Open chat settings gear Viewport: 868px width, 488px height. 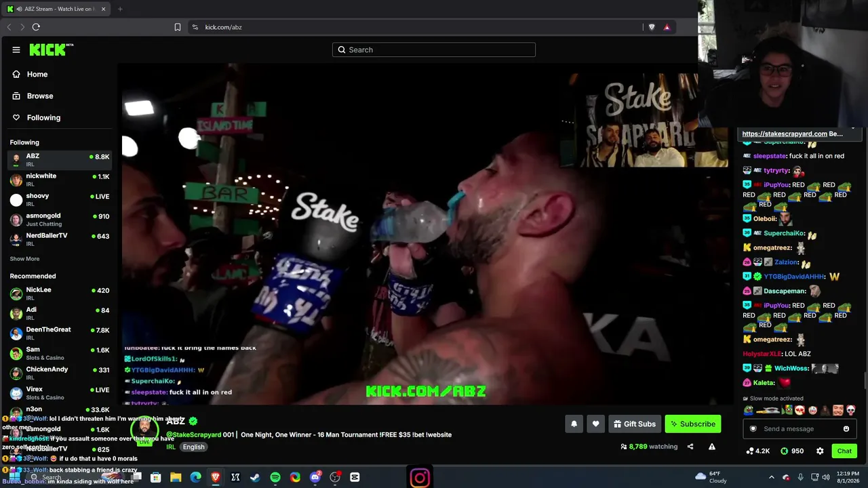(820, 451)
